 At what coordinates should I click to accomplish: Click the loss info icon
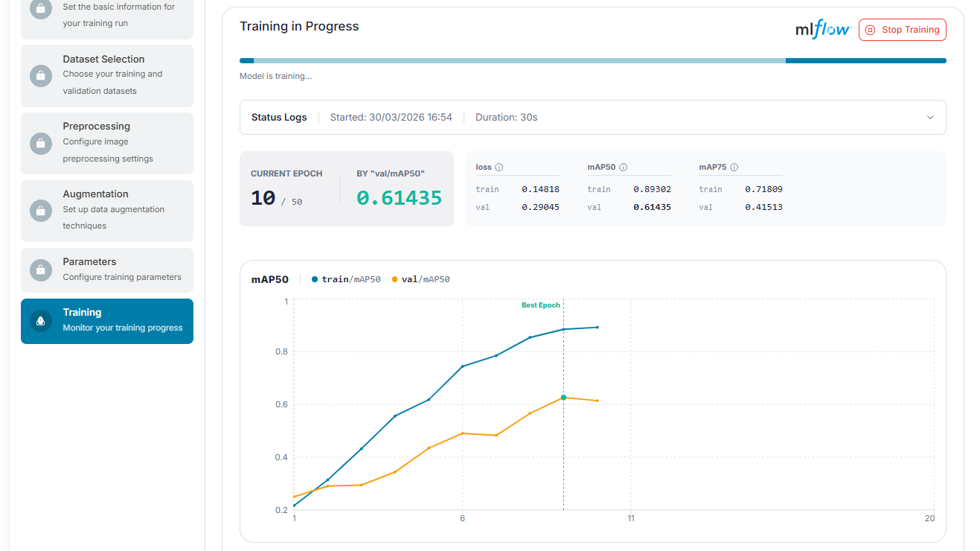499,168
